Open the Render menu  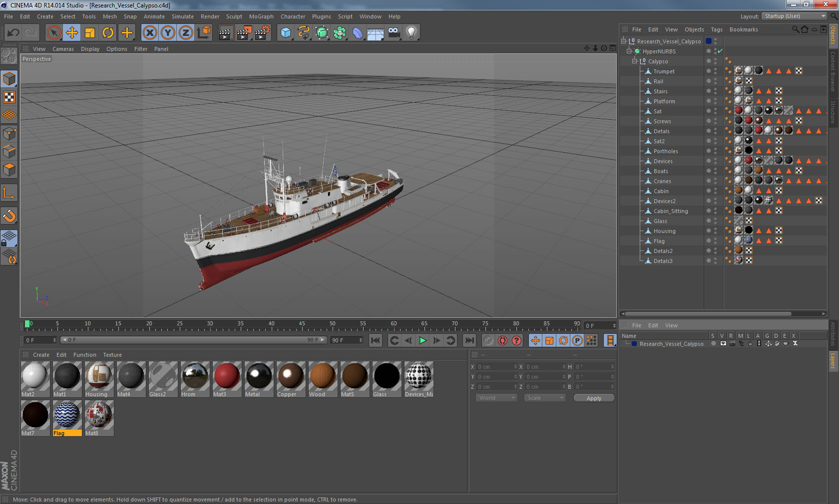click(210, 16)
